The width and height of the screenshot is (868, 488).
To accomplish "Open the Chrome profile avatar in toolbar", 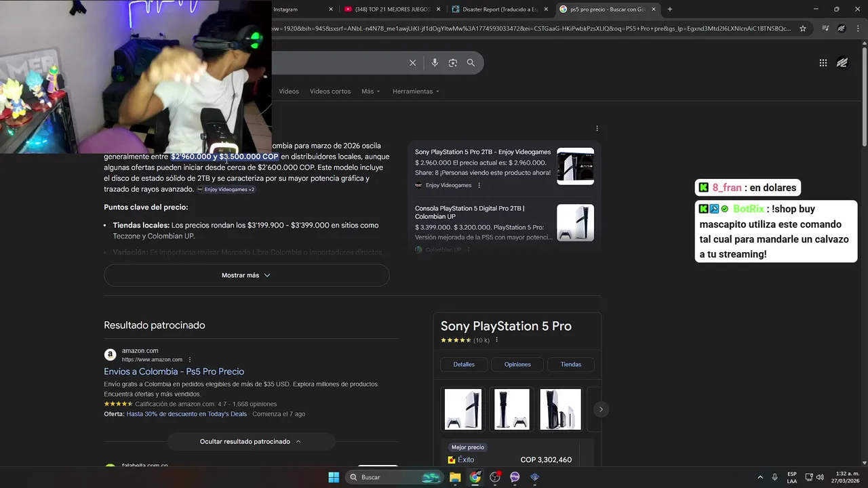I will click(x=842, y=28).
